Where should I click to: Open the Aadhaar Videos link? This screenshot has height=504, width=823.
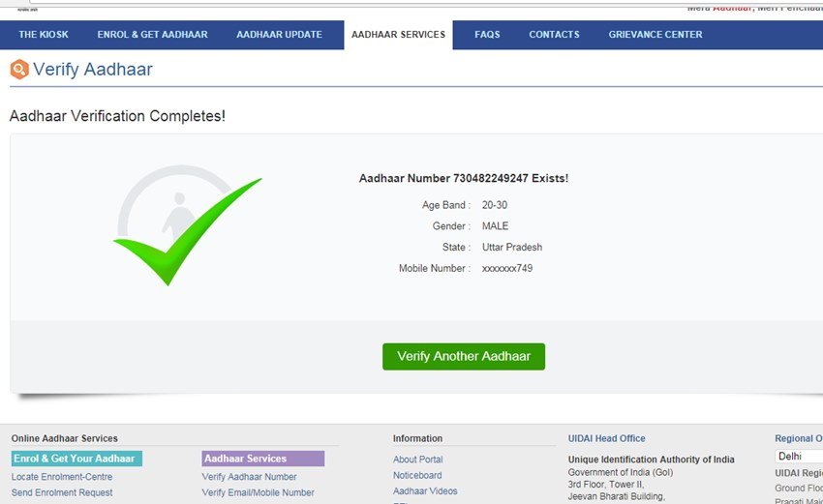(x=425, y=491)
